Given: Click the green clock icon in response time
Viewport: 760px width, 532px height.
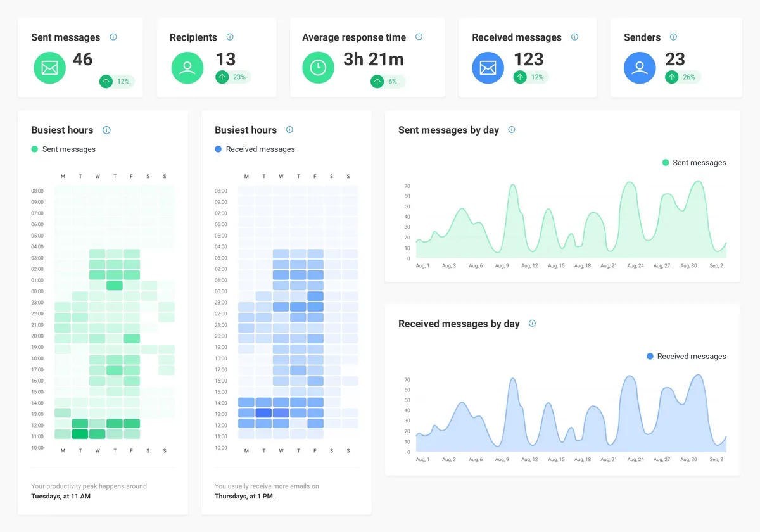Looking at the screenshot, I should [318, 68].
